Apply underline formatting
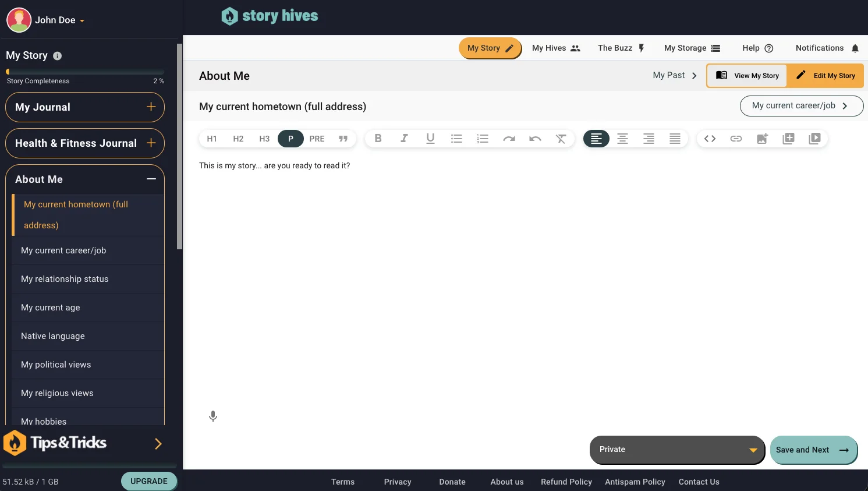The image size is (868, 491). 430,139
